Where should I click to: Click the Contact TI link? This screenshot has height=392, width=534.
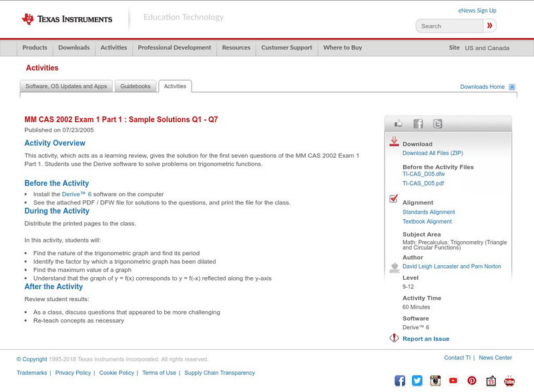pos(457,357)
